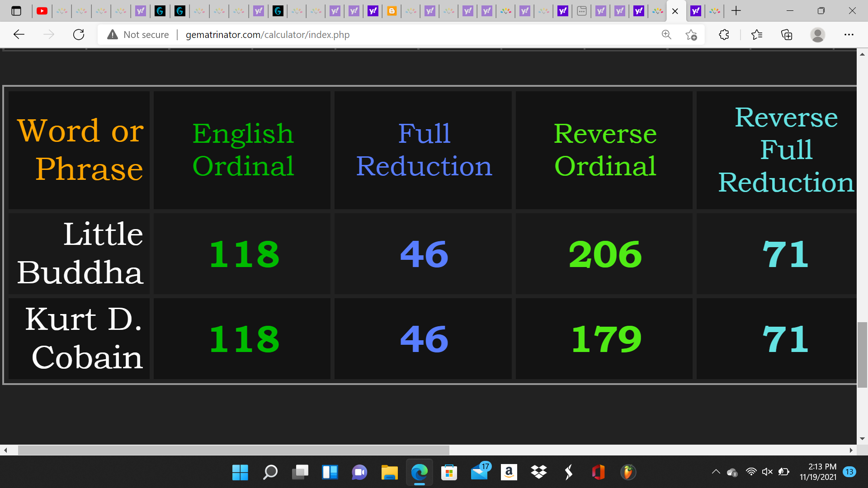Click the muted volume tray icon
The width and height of the screenshot is (868, 488).
point(767,472)
